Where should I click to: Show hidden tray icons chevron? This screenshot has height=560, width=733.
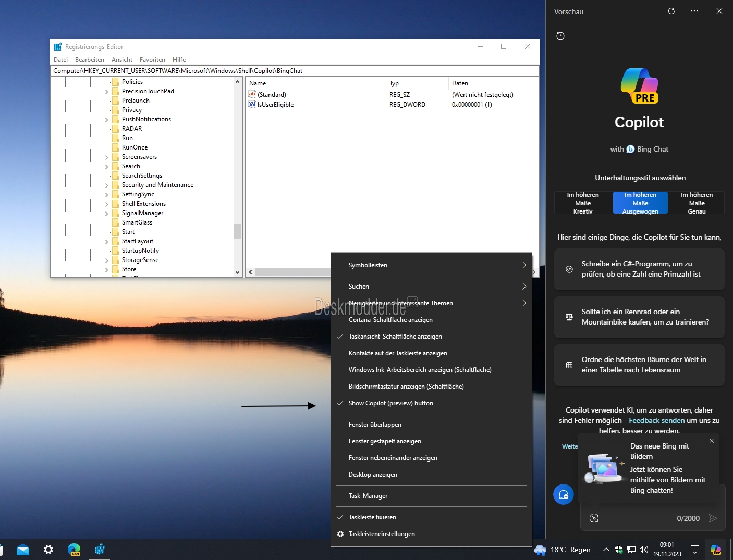pos(606,550)
